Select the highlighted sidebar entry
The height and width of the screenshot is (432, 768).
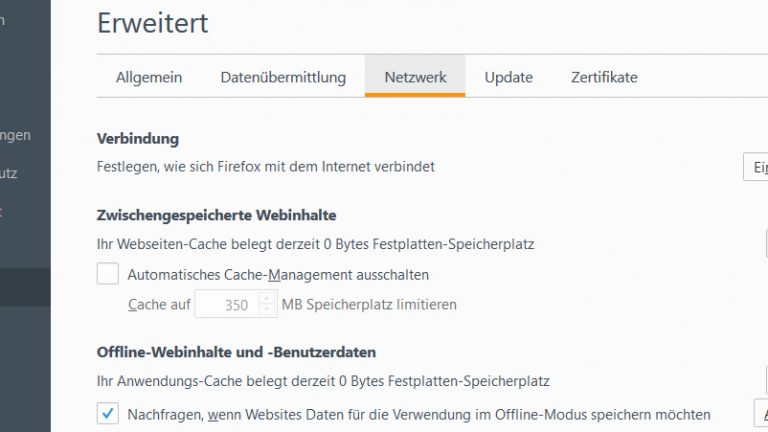tap(25, 287)
